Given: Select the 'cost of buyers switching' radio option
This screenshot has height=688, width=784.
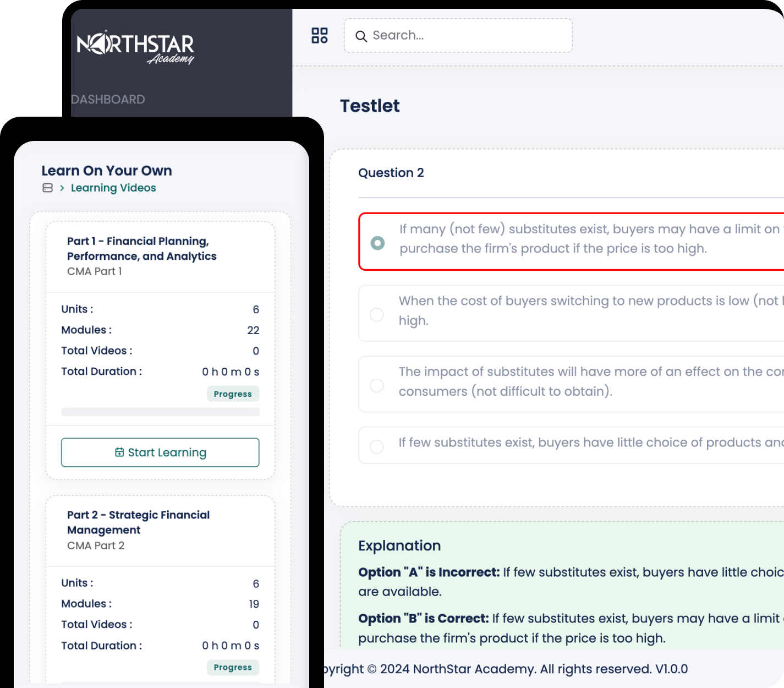Looking at the screenshot, I should point(377,314).
